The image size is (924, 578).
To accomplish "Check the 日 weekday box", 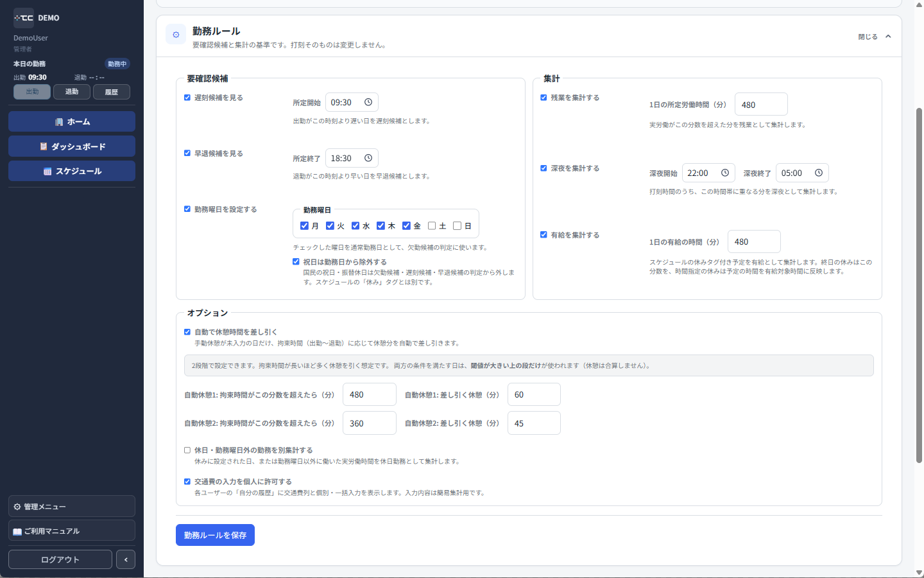I will click(x=458, y=225).
